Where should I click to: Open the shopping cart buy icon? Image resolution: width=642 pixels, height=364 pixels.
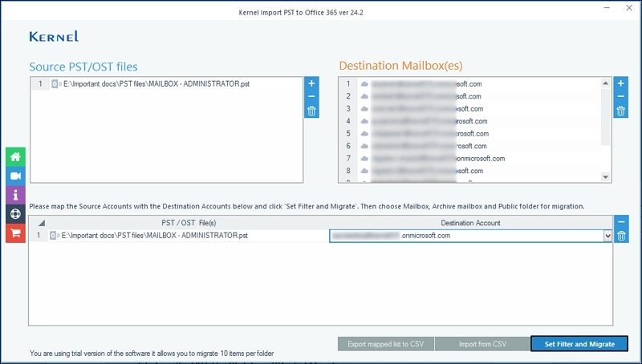click(x=15, y=233)
